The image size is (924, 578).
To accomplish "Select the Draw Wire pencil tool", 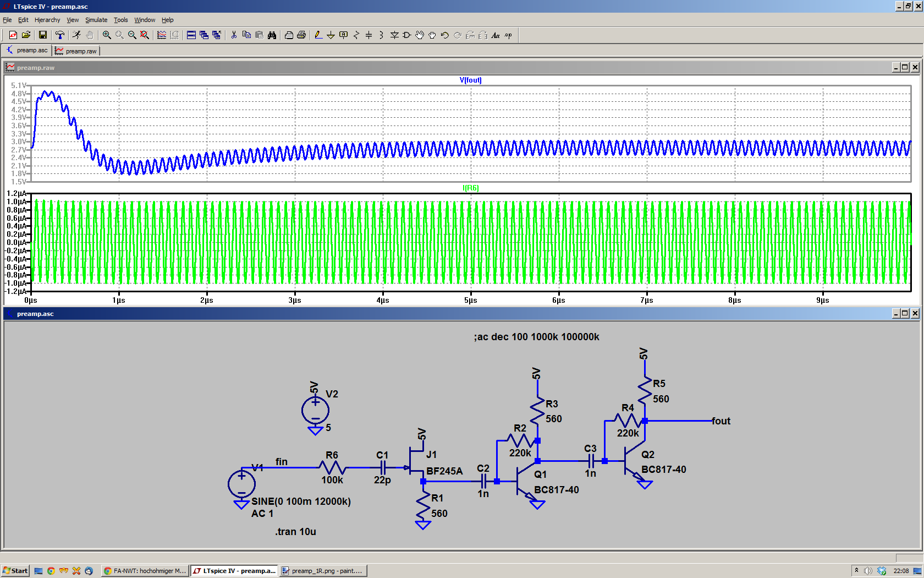I will [x=318, y=35].
